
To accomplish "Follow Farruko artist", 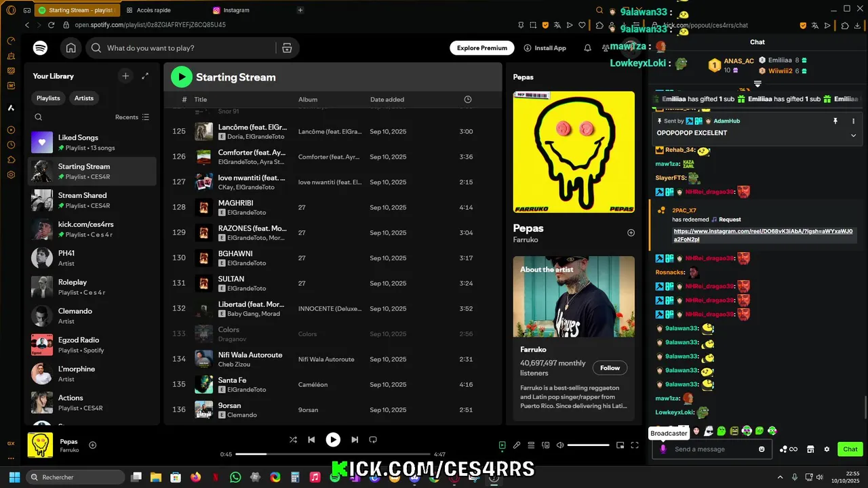I will pos(610,368).
